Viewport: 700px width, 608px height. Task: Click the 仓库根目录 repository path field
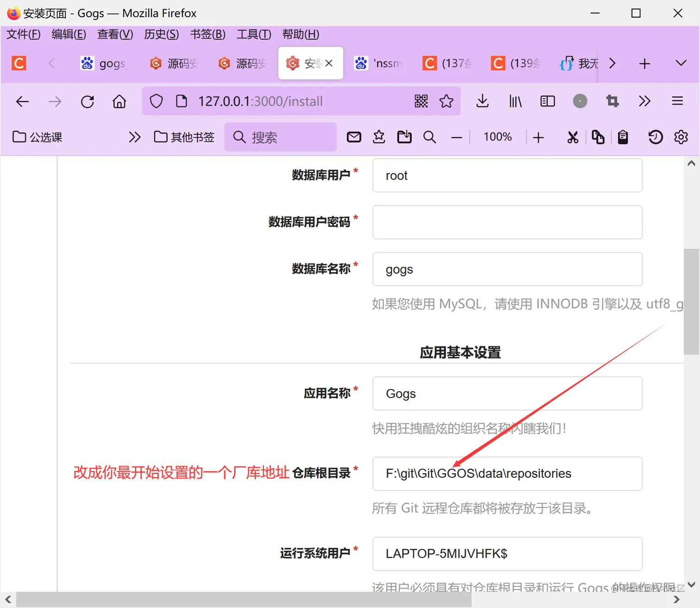(507, 474)
